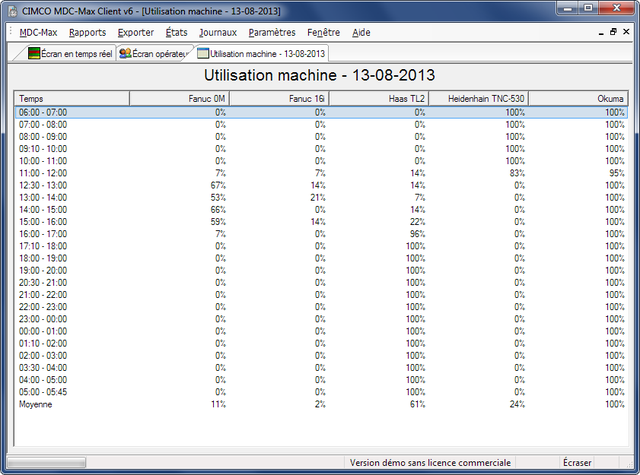The width and height of the screenshot is (640, 475).
Task: Click the Utilisation machine tab table icon
Action: pos(203,53)
